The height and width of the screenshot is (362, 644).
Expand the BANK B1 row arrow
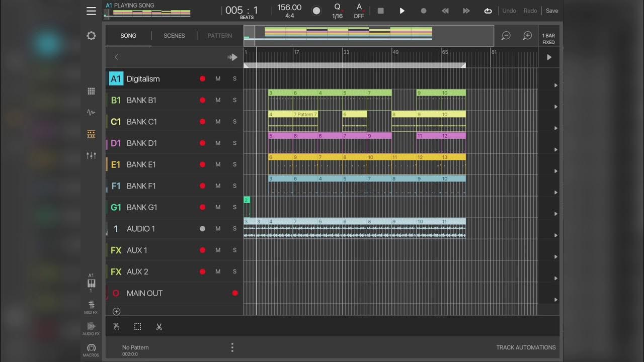tap(556, 107)
